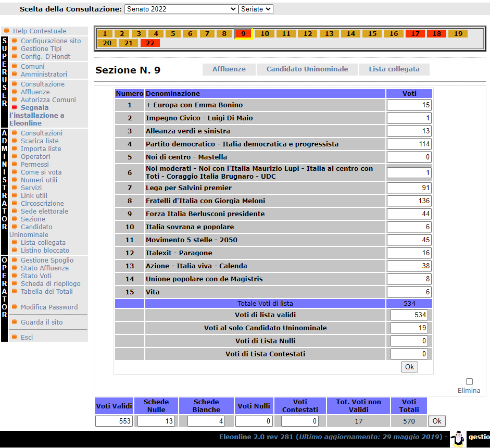Open Scheda di riepilogo link
Viewport: 490px width, 448px height.
(x=51, y=284)
